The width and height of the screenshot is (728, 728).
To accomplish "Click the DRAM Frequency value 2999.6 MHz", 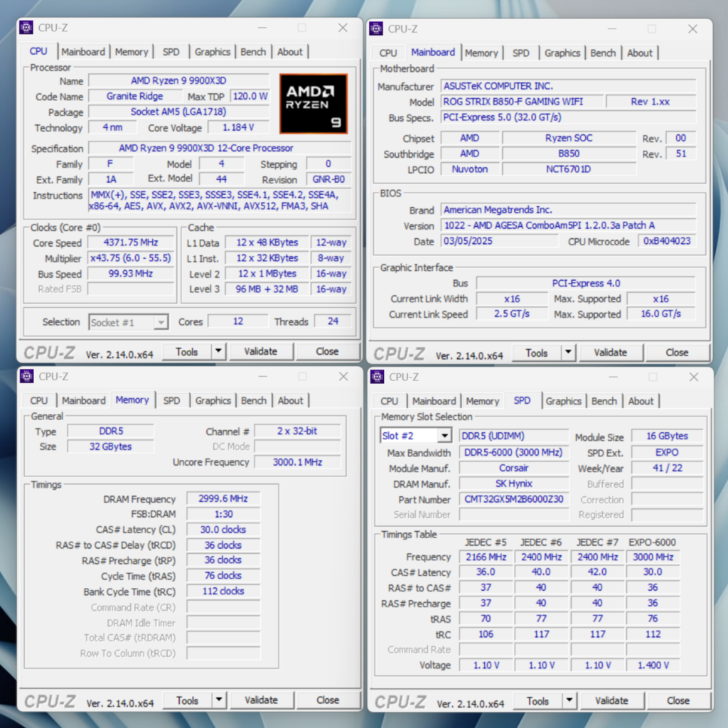I will pyautogui.click(x=223, y=498).
